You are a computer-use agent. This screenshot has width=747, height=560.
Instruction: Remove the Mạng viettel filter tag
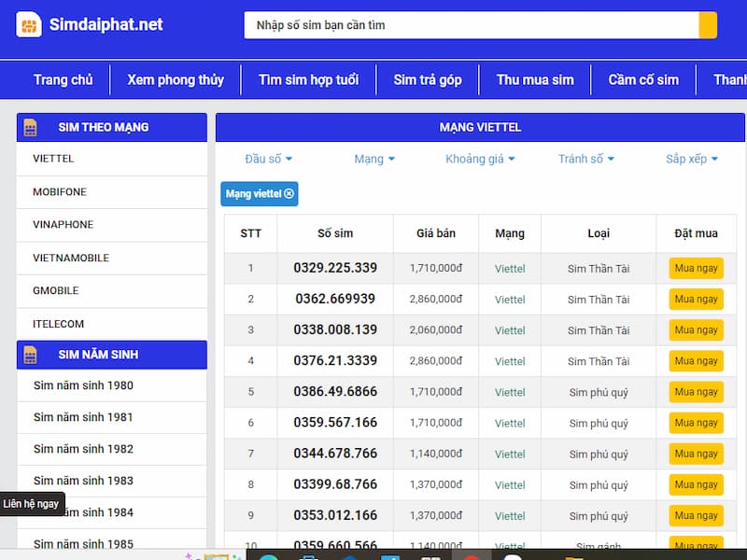click(x=289, y=194)
